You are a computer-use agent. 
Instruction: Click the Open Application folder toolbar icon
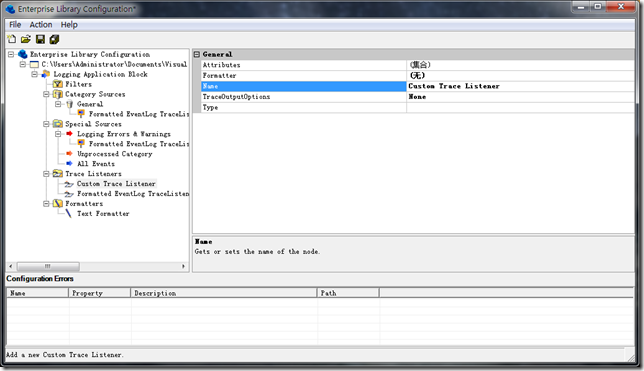[x=25, y=39]
